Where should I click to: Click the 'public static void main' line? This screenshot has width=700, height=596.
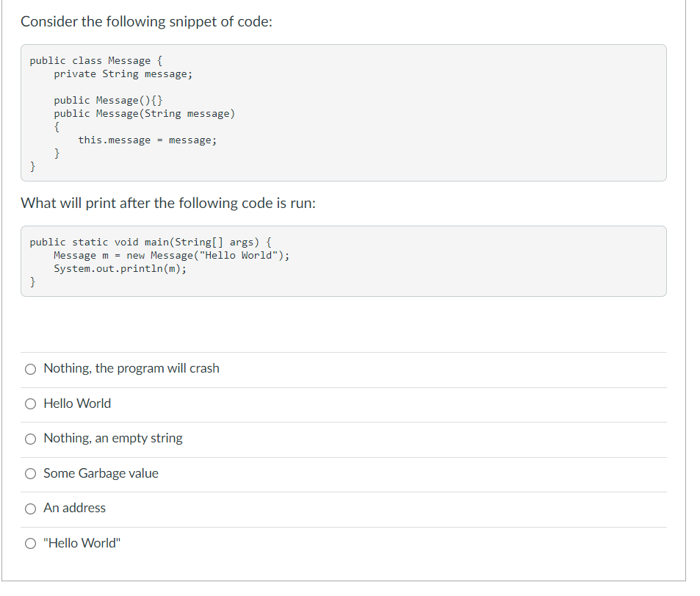coord(151,243)
